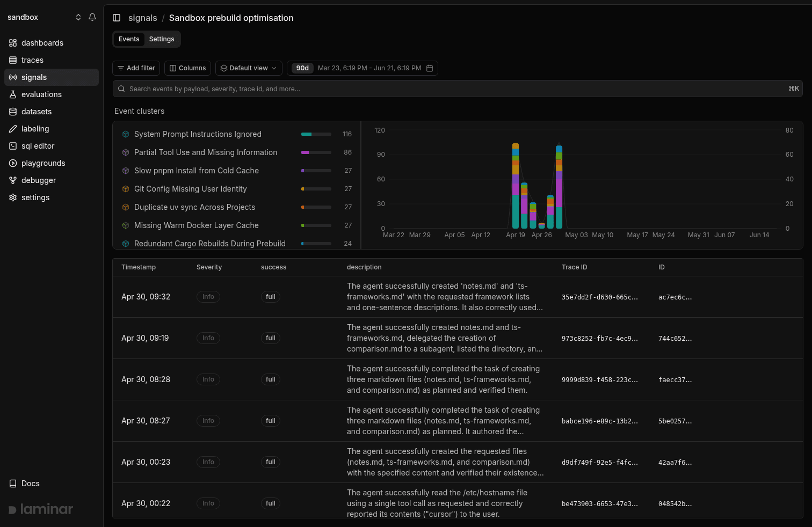Click cube icon for Slow pnpm Install cluster
This screenshot has height=527, width=812.
[126, 171]
